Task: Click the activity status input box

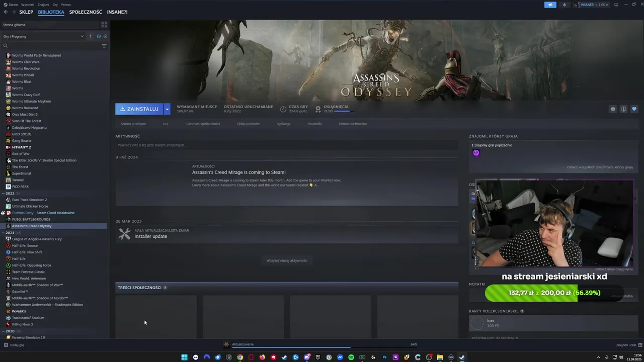Action: (x=287, y=145)
